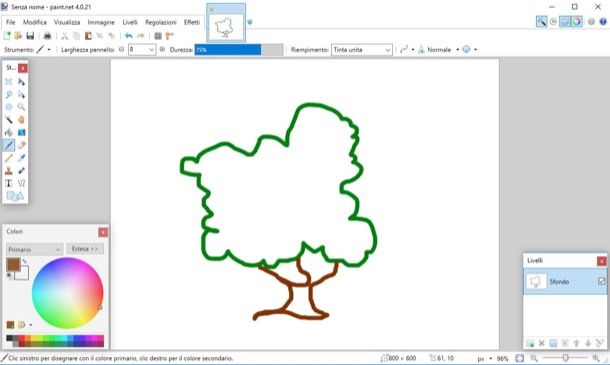Select the Paintbrush tool in tools panel
610x365 pixels.
(9, 145)
